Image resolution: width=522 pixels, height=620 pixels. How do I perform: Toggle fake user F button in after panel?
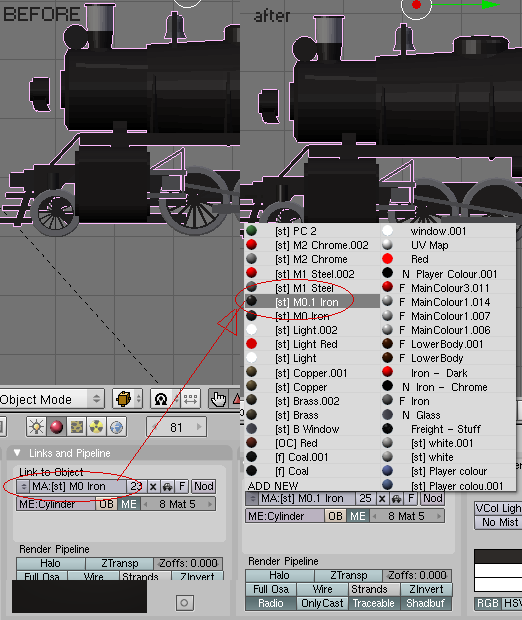click(411, 499)
